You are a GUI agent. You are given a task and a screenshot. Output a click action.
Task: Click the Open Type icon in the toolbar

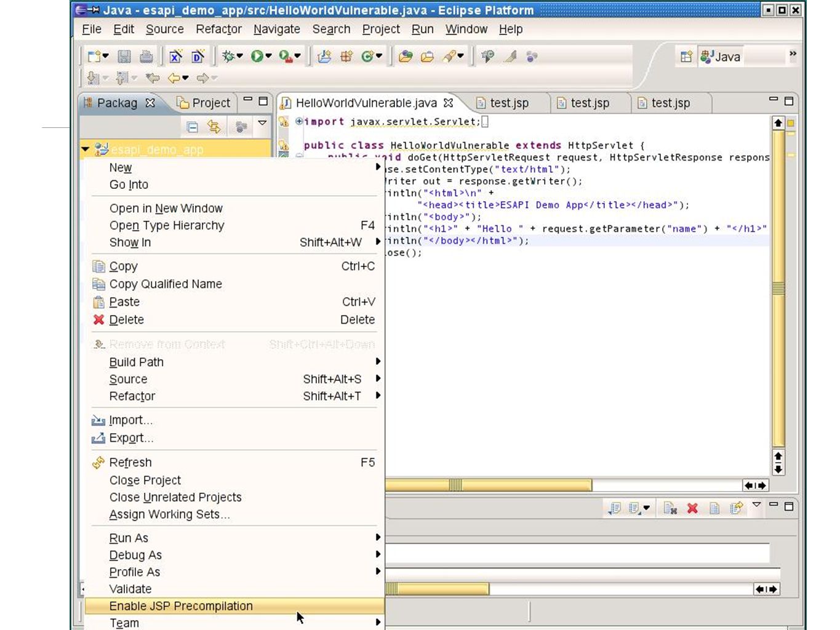[x=405, y=57]
